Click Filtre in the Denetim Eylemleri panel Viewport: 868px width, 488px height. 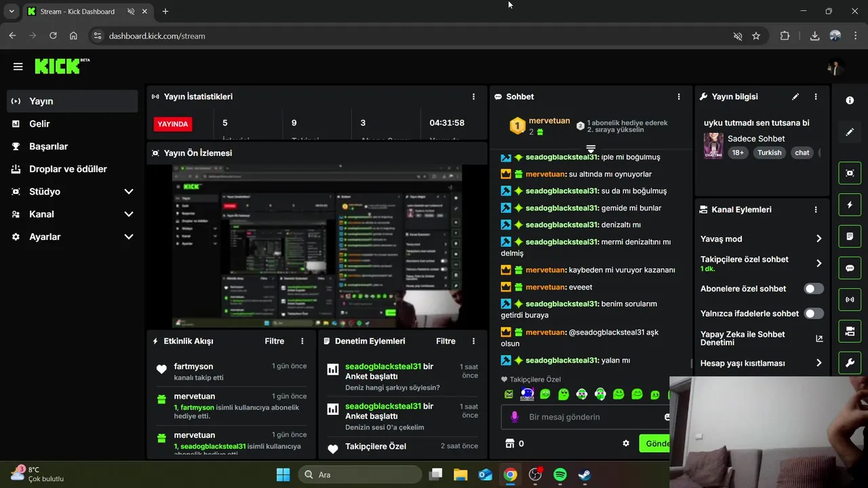point(446,342)
